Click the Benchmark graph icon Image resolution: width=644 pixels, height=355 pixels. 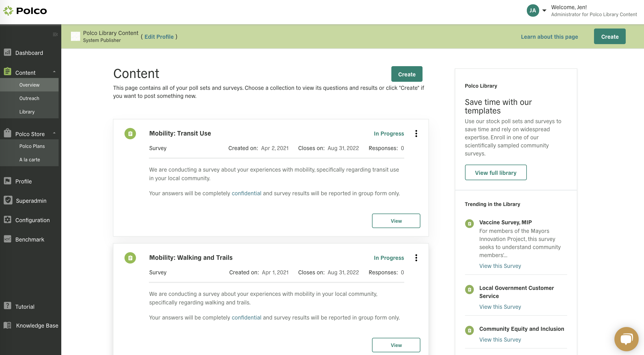point(8,239)
